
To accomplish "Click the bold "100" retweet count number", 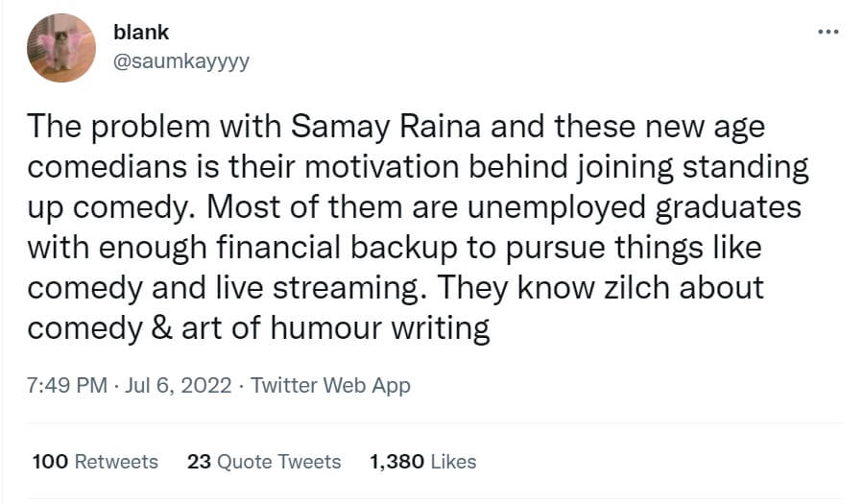I will 50,462.
